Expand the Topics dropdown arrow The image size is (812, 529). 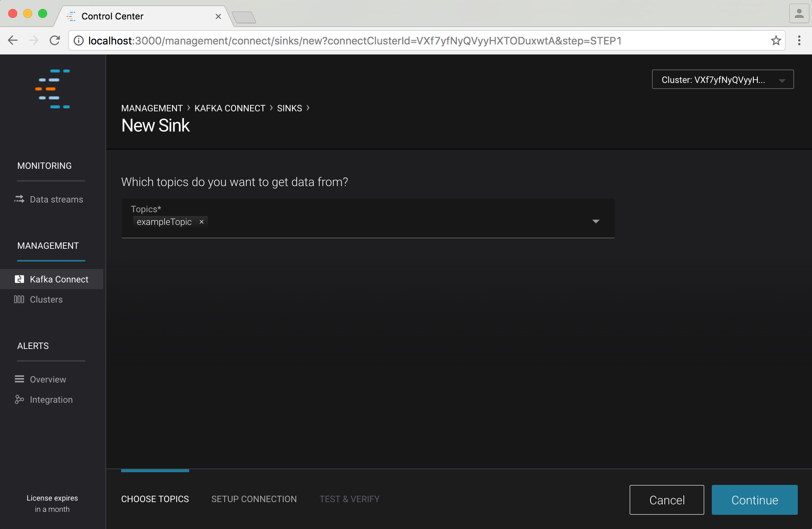pos(596,222)
